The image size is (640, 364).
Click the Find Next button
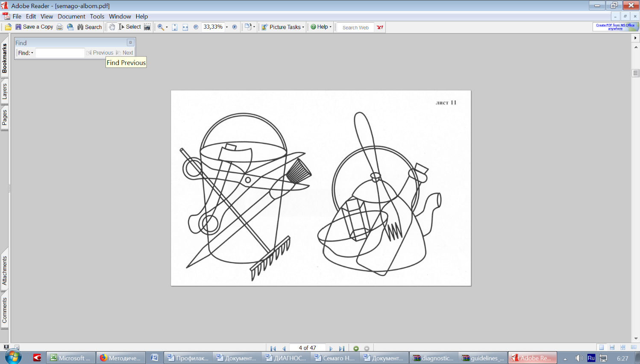[125, 53]
